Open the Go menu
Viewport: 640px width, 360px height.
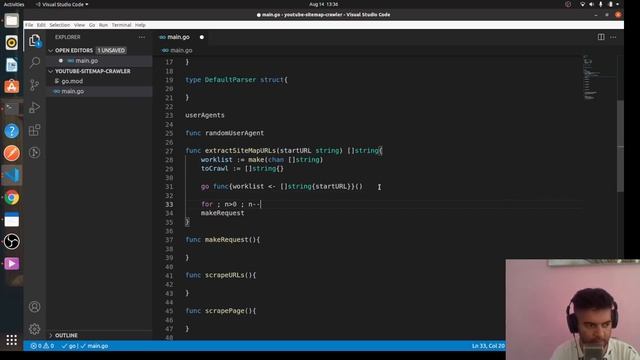coord(92,25)
